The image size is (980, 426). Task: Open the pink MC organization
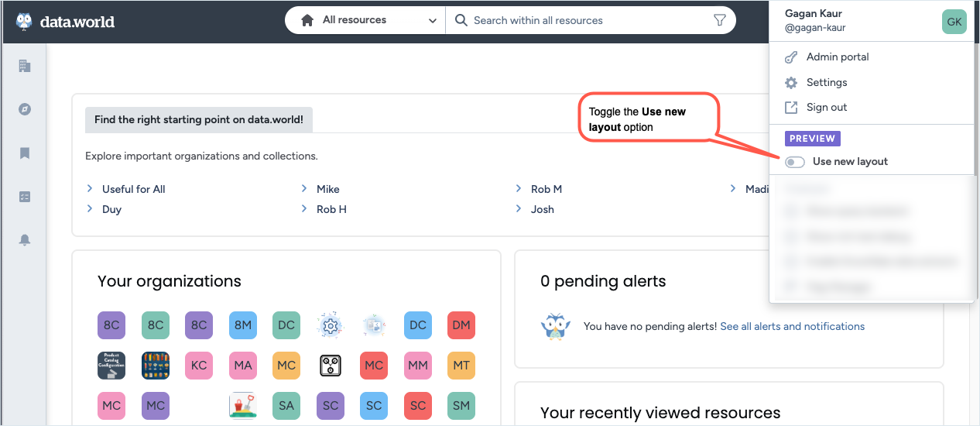[111, 406]
